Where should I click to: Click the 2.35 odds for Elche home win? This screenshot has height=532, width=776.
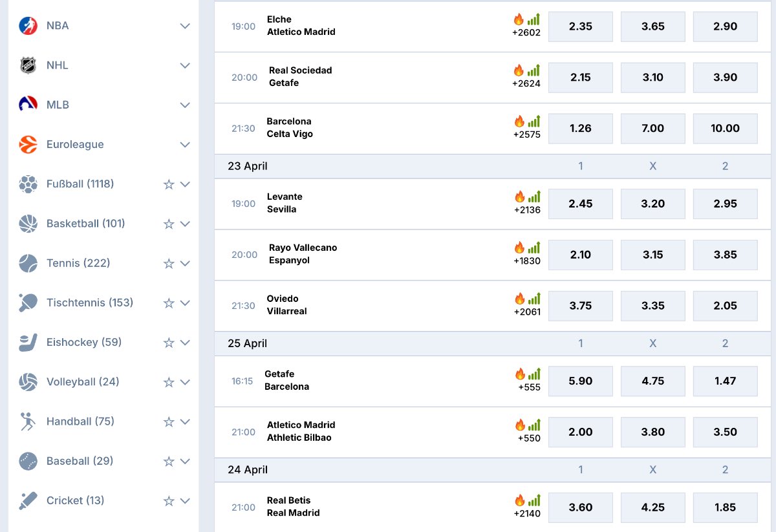click(x=580, y=27)
